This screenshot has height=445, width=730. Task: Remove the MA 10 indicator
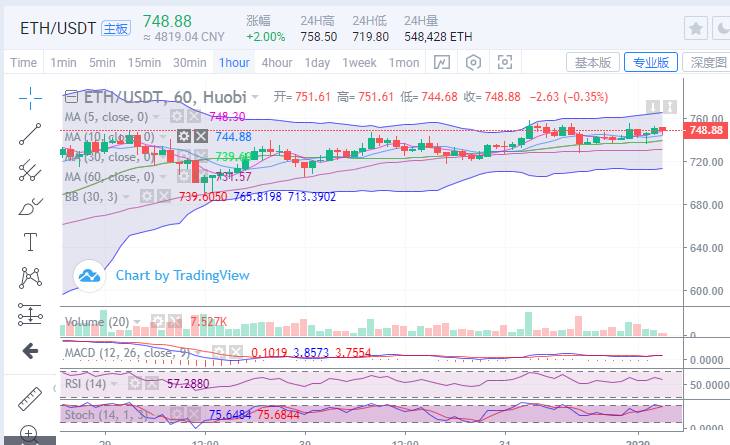point(201,136)
